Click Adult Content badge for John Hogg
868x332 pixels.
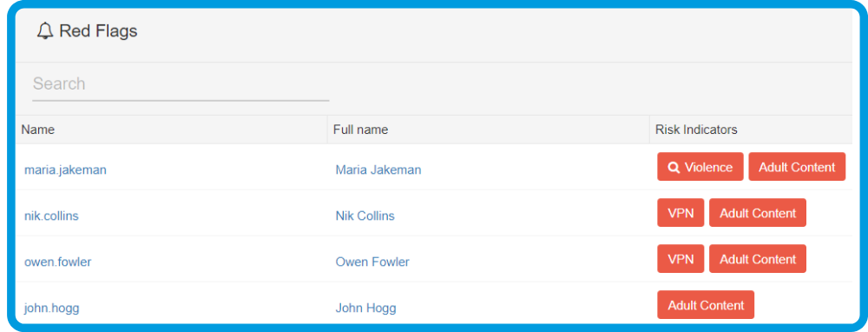(x=706, y=305)
